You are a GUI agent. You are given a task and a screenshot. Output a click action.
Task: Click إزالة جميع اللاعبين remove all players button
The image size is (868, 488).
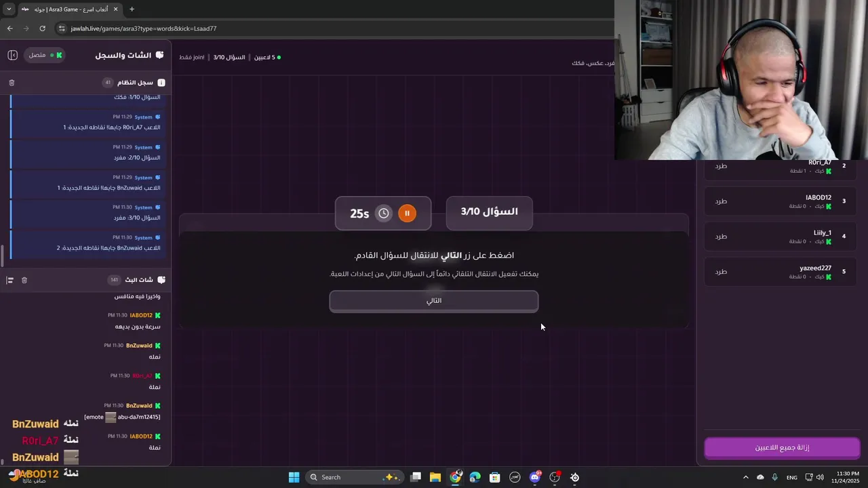(x=782, y=448)
